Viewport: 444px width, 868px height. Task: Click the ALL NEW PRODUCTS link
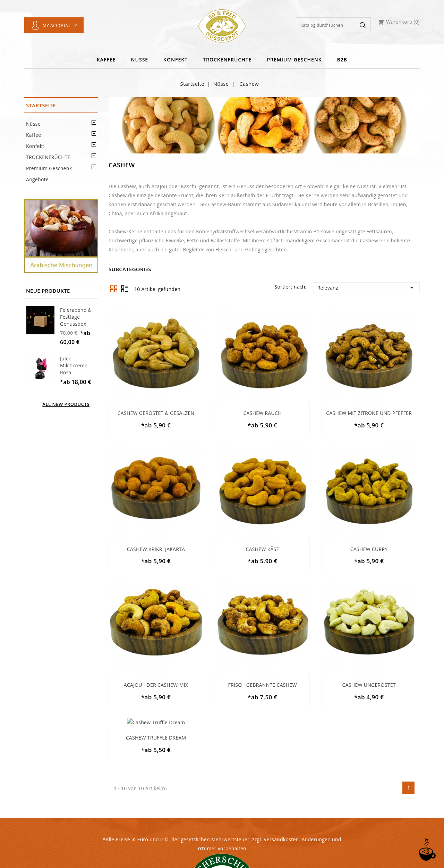[x=66, y=404]
